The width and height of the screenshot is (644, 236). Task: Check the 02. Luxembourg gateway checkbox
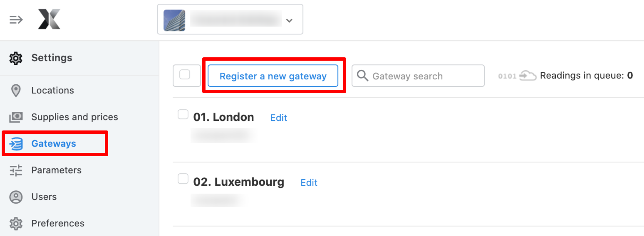point(183,179)
